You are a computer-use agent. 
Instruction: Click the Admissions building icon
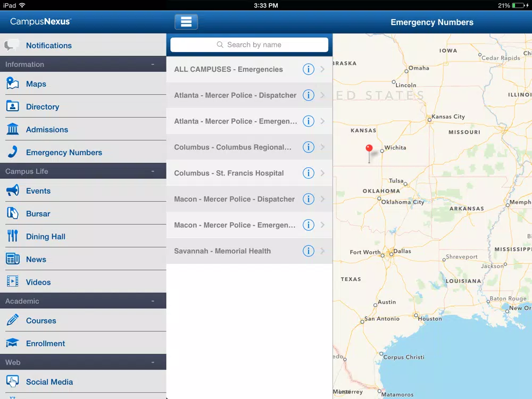13,129
